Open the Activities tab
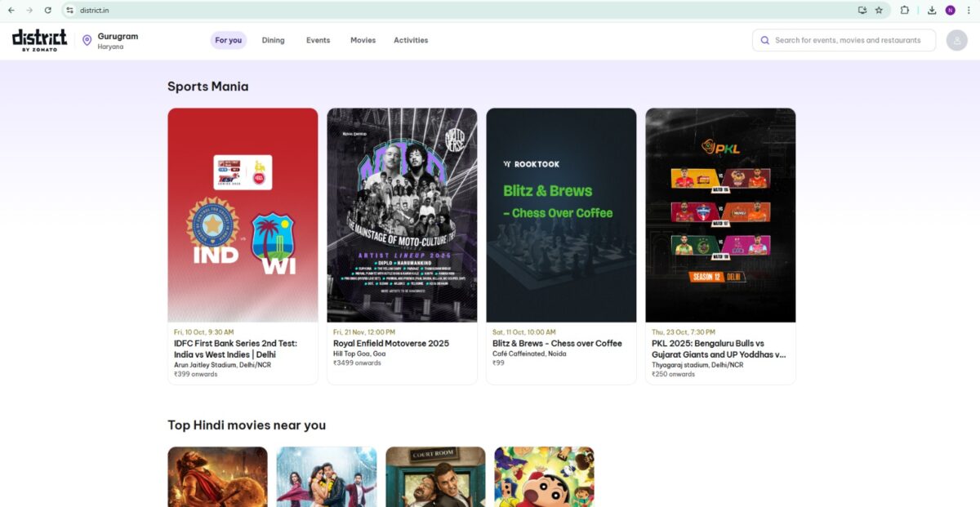Screen dimensions: 980x507 411,40
